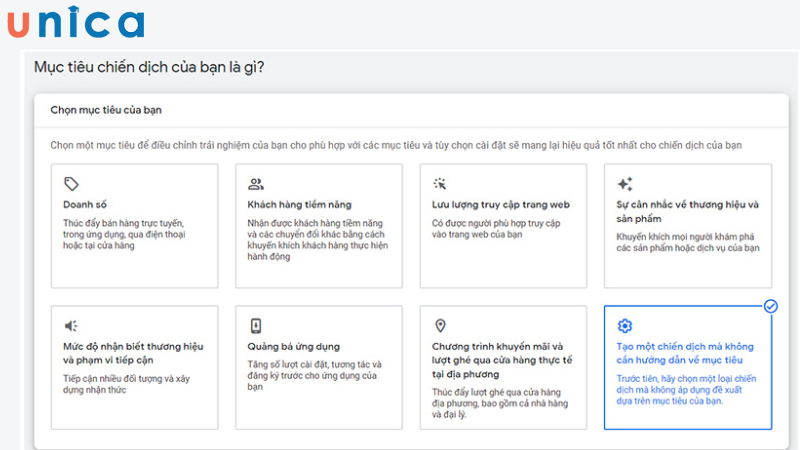Click the location pin icon for store visits
This screenshot has width=800, height=450.
pos(439,326)
